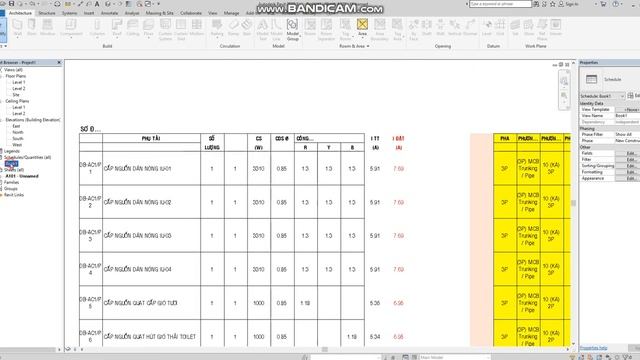Open the North elevation view
This screenshot has width=640, height=360.
pos(18,132)
